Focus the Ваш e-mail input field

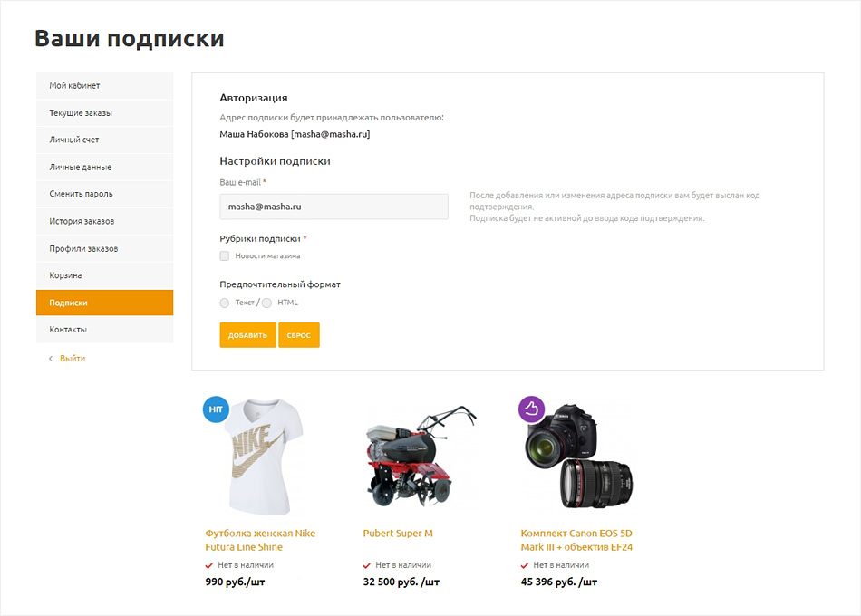point(334,207)
